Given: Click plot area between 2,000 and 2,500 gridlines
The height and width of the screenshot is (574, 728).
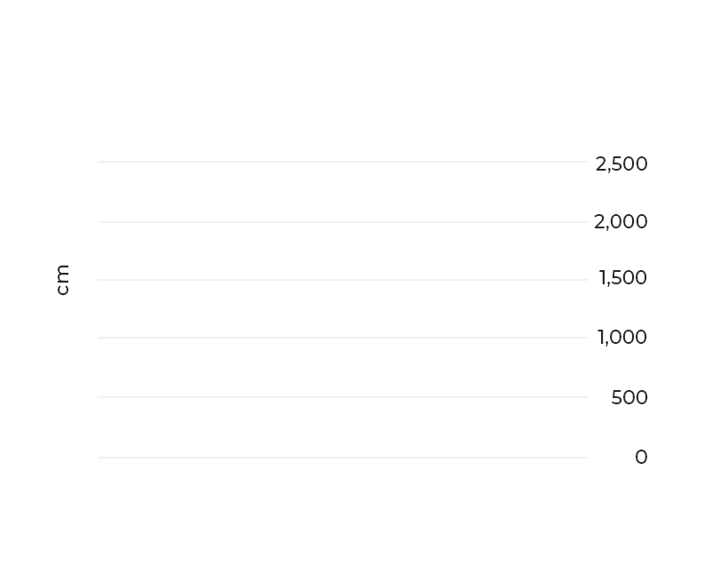Looking at the screenshot, I should [343, 192].
